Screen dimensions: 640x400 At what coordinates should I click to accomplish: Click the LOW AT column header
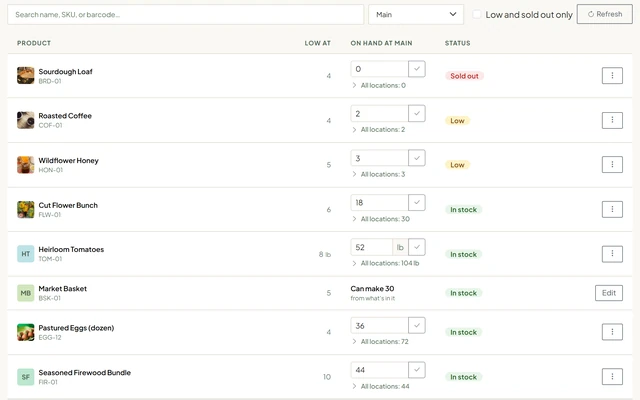318,43
